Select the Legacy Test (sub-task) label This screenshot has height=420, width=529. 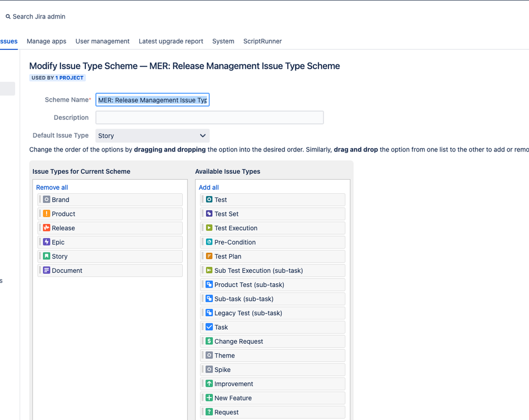[248, 313]
